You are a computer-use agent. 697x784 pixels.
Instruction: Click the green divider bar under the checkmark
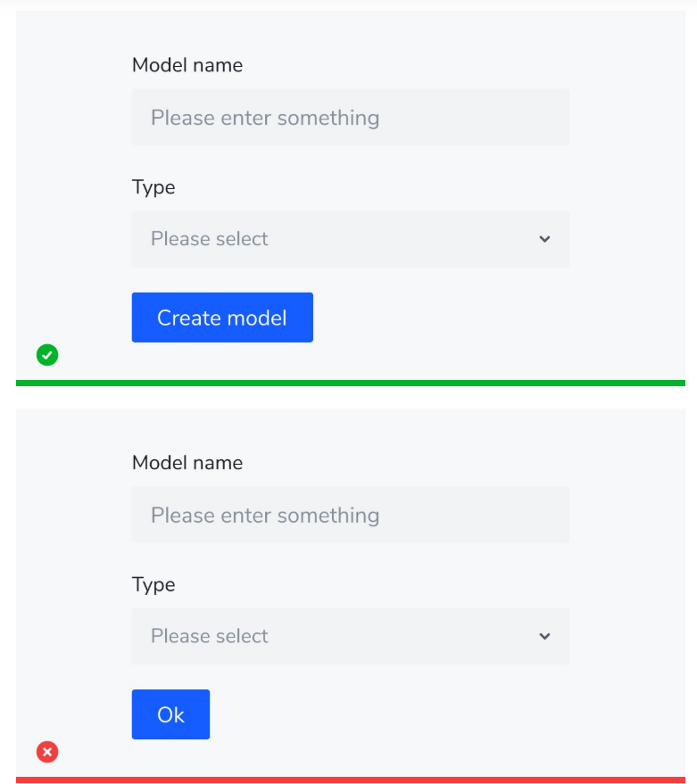pyautogui.click(x=350, y=384)
